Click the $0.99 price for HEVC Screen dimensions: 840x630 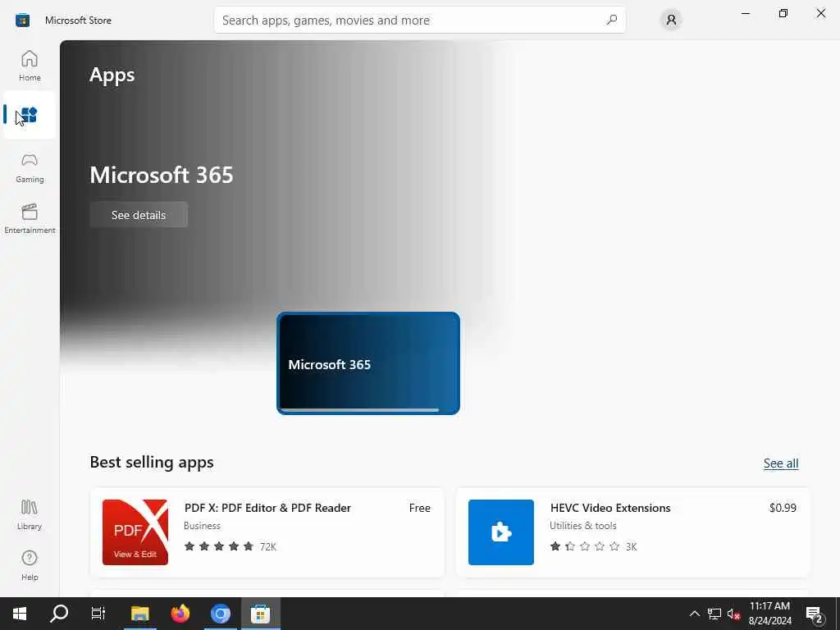pyautogui.click(x=783, y=508)
